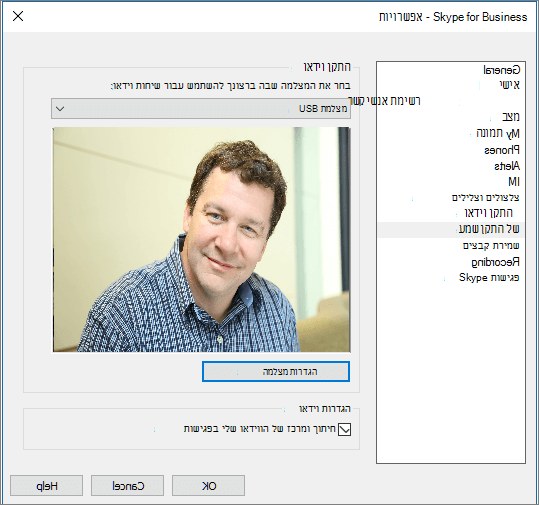Screen dimensions: 539x505
Task: Click the Cancel button
Action: 128,485
